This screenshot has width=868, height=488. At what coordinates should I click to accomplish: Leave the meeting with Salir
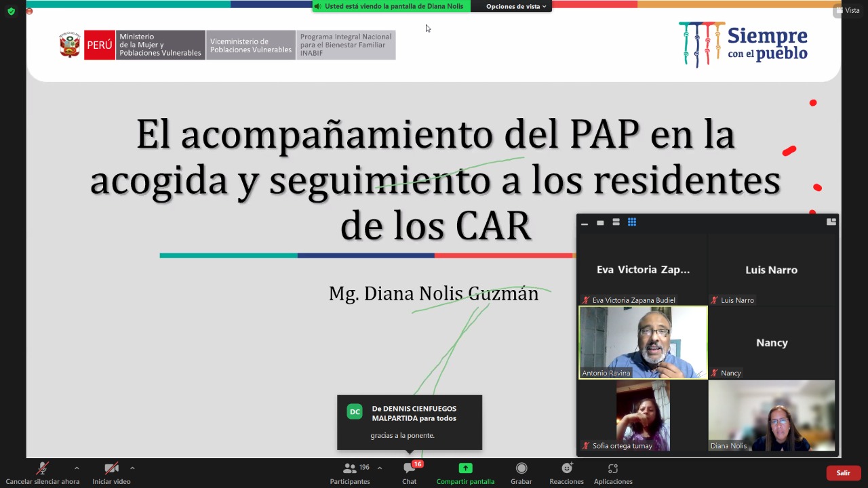(x=844, y=473)
